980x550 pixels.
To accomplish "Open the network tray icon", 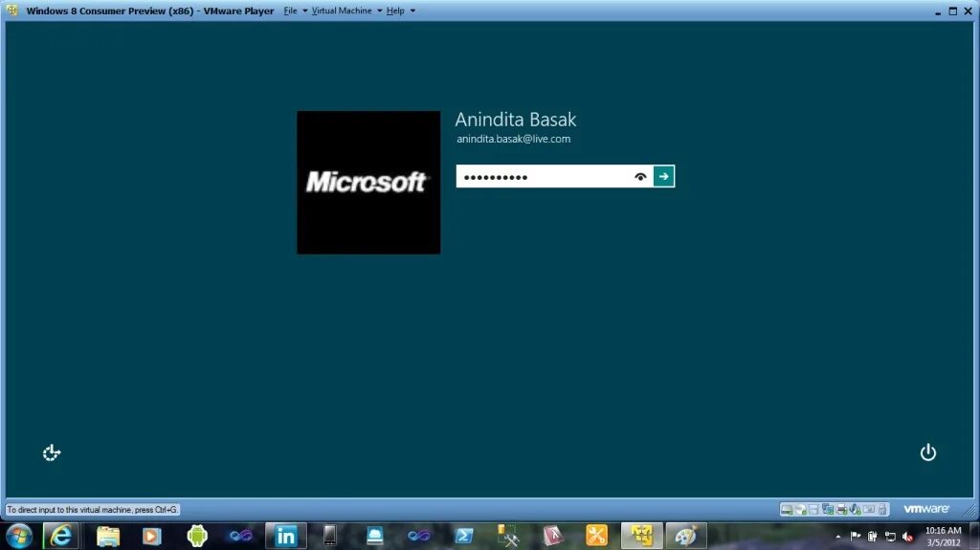I will (890, 537).
